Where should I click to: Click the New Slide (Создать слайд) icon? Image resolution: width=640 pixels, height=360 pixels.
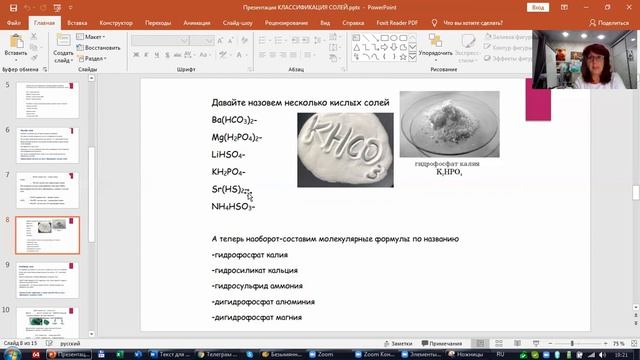point(63,41)
